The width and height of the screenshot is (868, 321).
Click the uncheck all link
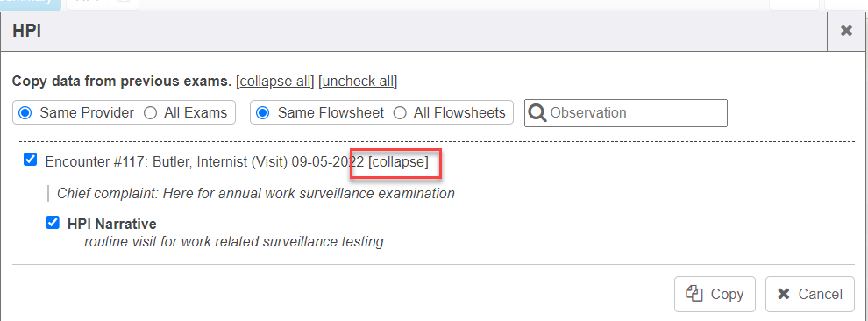pos(358,82)
